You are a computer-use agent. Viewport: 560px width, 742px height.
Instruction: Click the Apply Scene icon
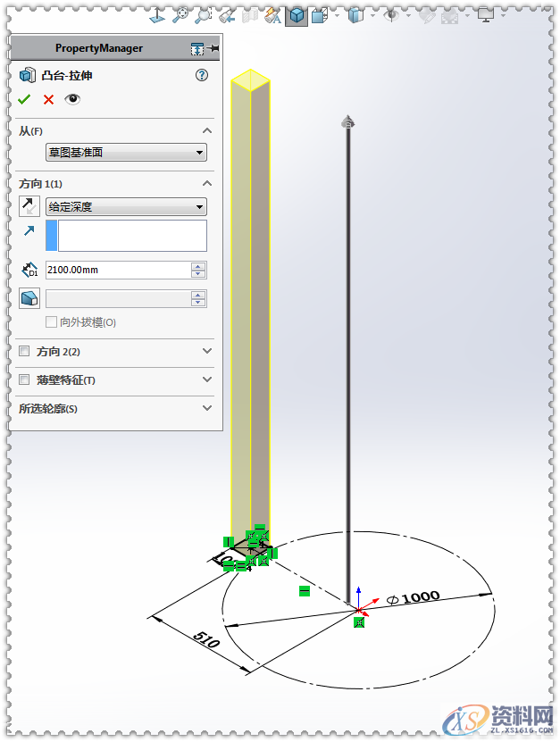(x=450, y=17)
